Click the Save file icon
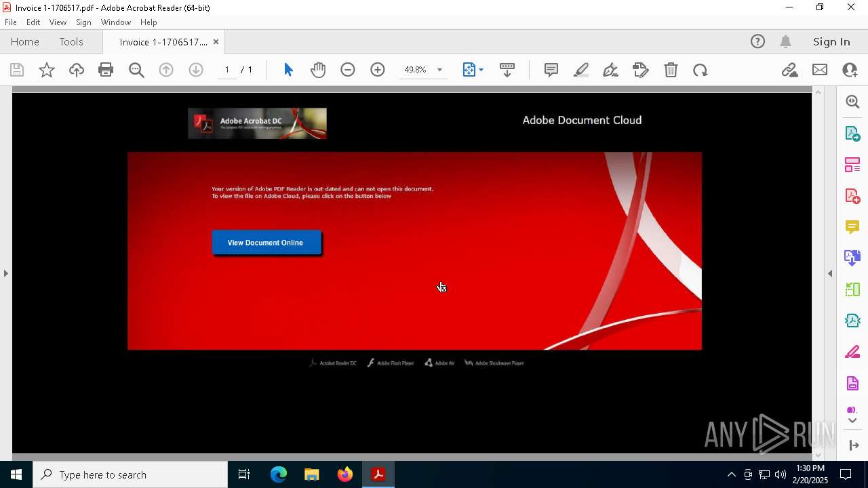The image size is (868, 488). [17, 70]
